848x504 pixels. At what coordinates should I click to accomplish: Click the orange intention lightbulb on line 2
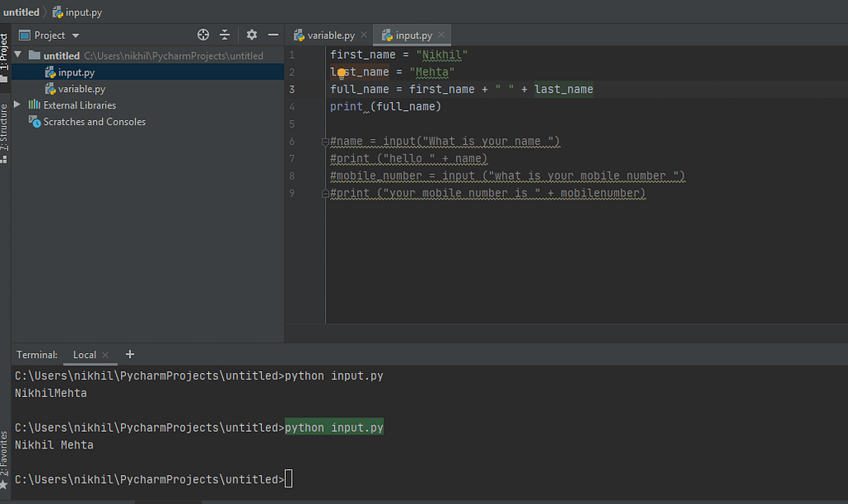pos(342,72)
